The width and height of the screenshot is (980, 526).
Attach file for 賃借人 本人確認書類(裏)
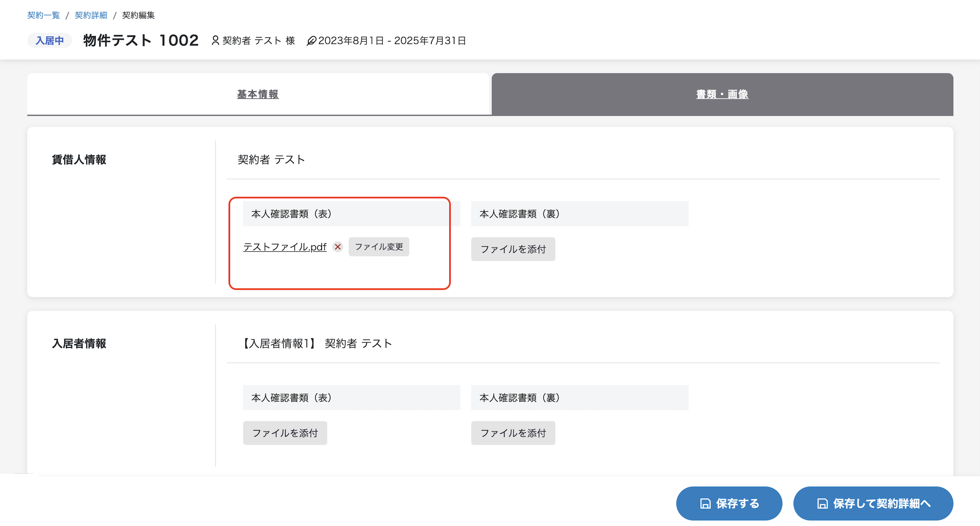pyautogui.click(x=513, y=249)
